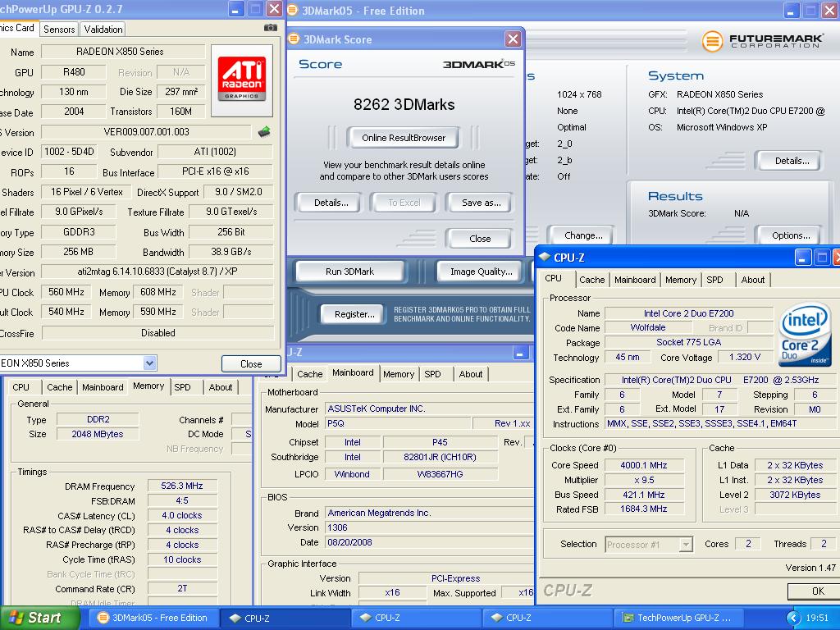This screenshot has width=840, height=630.
Task: Click Memory Size 2048 MBytes value
Action: coord(98,434)
